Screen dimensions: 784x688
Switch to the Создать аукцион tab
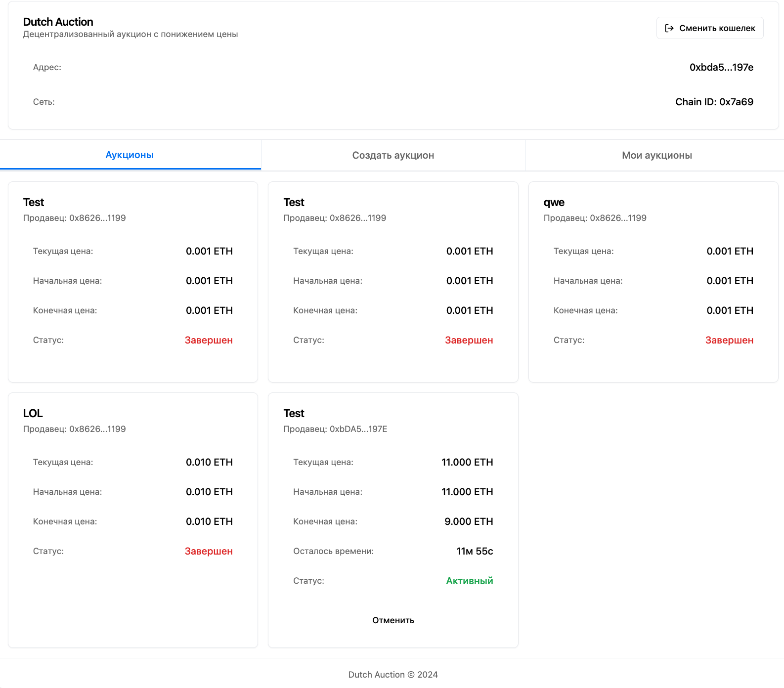tap(393, 155)
